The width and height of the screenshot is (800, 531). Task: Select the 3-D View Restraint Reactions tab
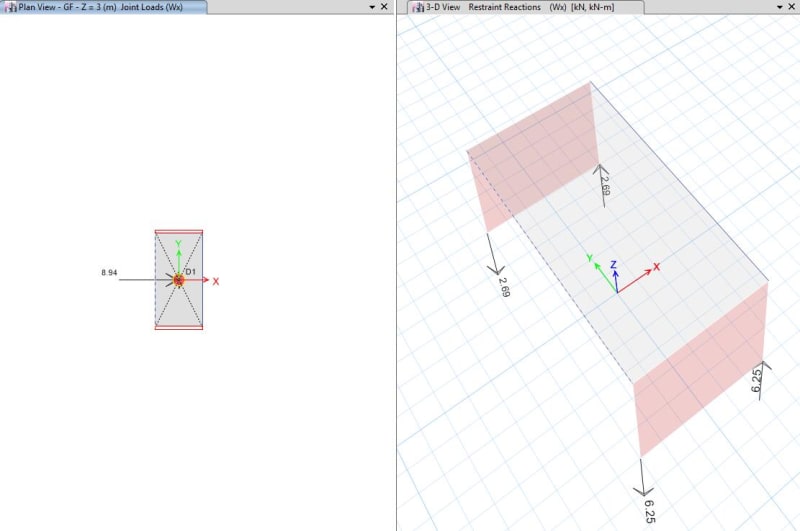click(526, 7)
